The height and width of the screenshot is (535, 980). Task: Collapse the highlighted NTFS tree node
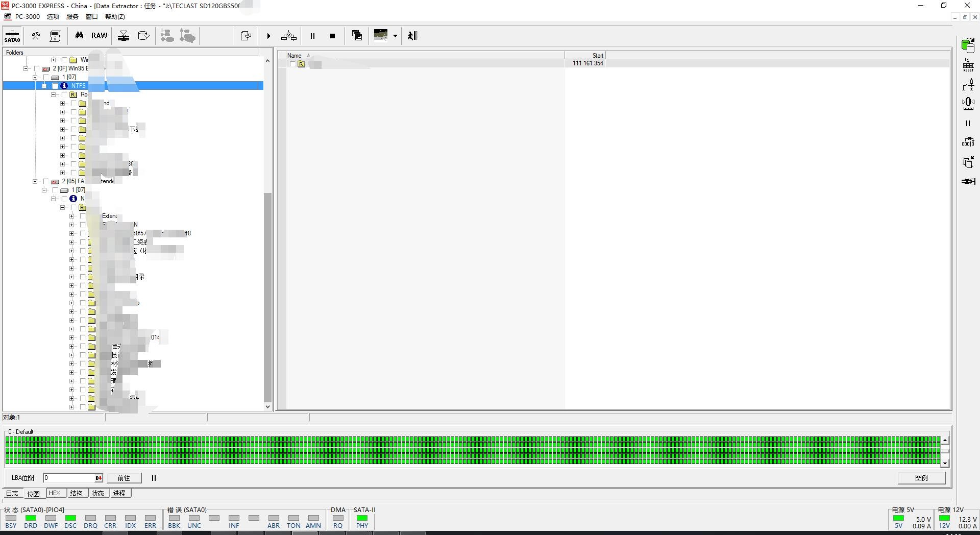(x=44, y=86)
